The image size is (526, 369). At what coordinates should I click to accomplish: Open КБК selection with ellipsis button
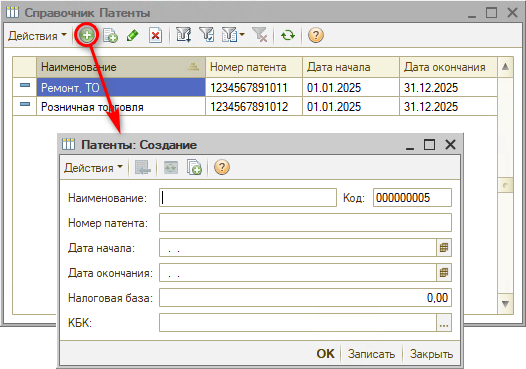point(444,322)
